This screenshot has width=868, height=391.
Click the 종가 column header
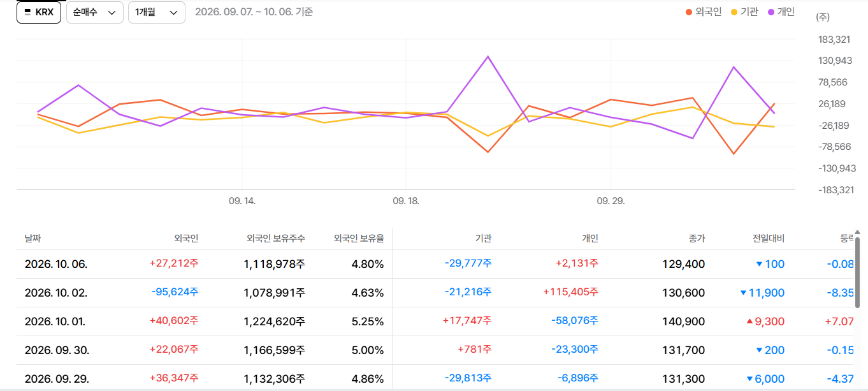[697, 239]
